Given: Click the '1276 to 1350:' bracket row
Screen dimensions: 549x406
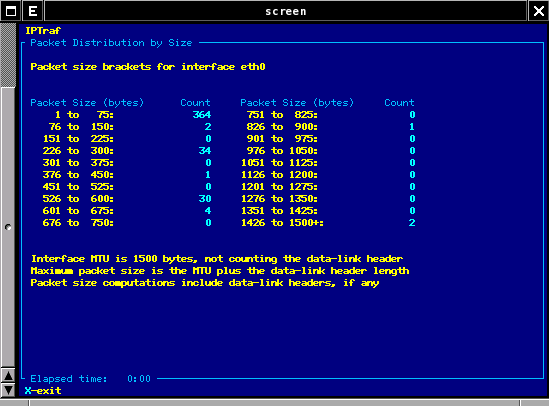Looking at the screenshot, I should point(279,198).
